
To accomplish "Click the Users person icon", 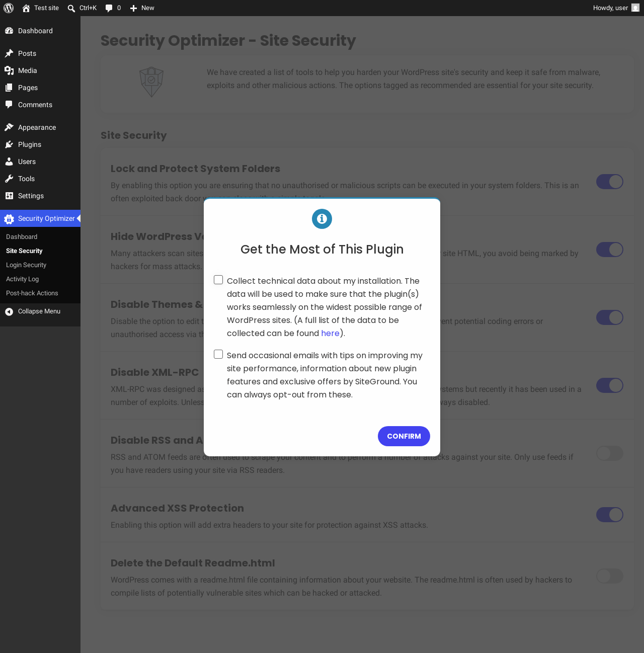I will tap(9, 161).
